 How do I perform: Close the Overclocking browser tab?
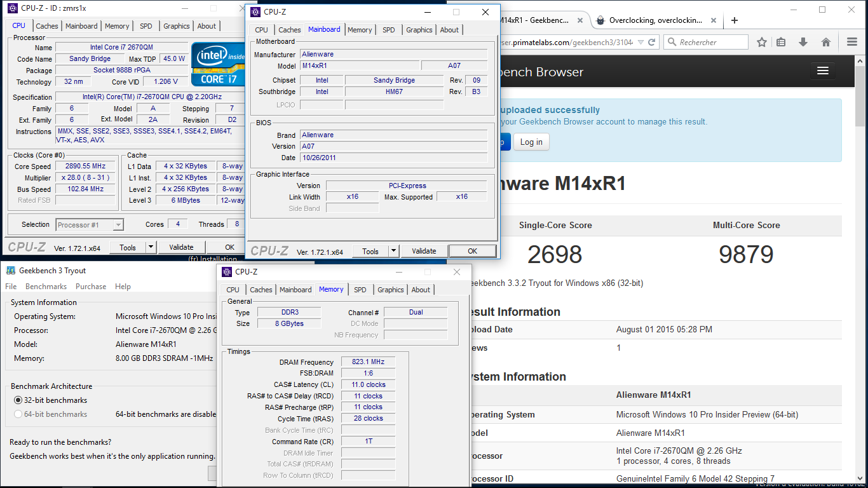(x=712, y=20)
